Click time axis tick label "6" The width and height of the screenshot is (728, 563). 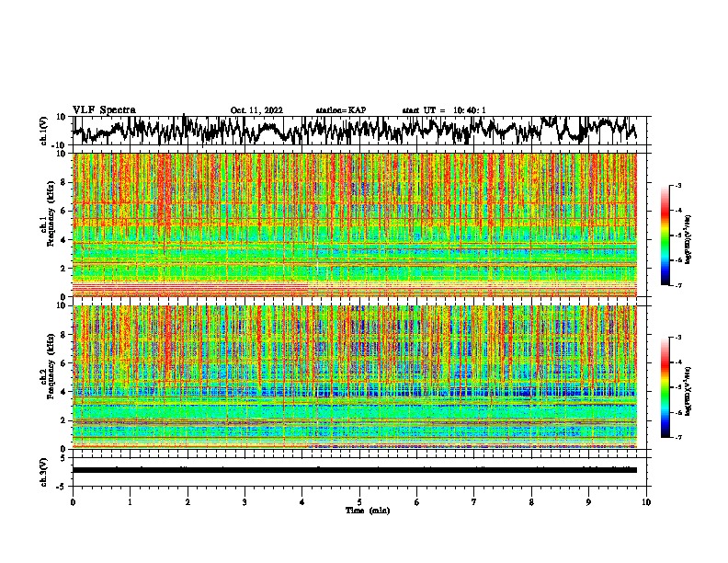click(x=417, y=502)
